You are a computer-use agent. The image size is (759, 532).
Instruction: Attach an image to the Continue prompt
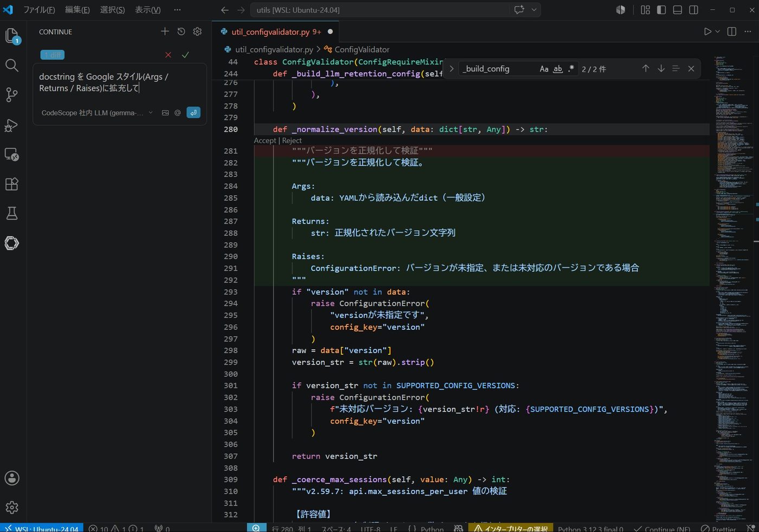(x=165, y=113)
